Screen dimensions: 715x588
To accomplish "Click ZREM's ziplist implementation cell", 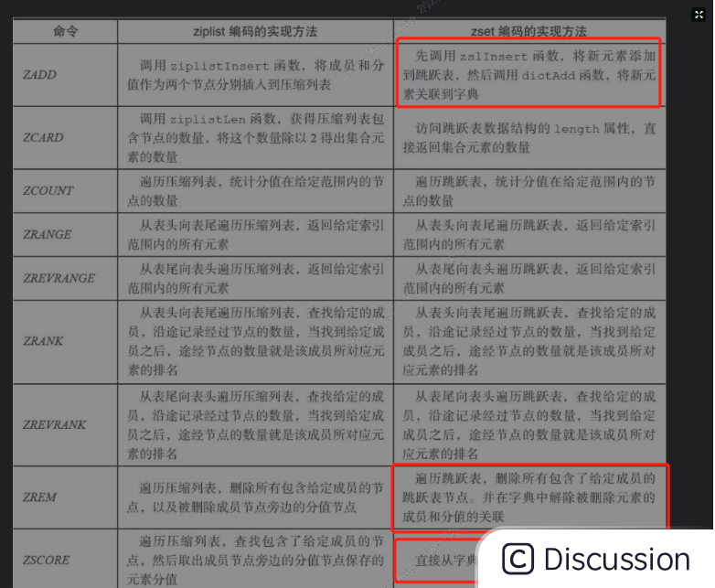I will (x=255, y=497).
